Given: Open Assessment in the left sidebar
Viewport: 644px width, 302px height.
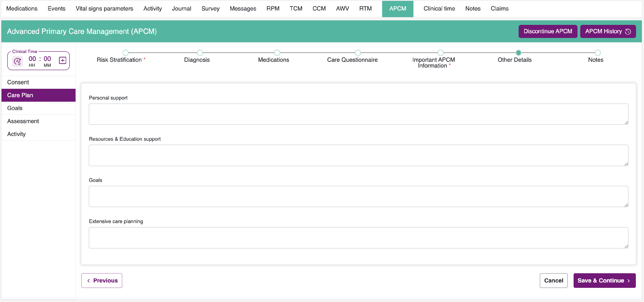Looking at the screenshot, I should (23, 121).
